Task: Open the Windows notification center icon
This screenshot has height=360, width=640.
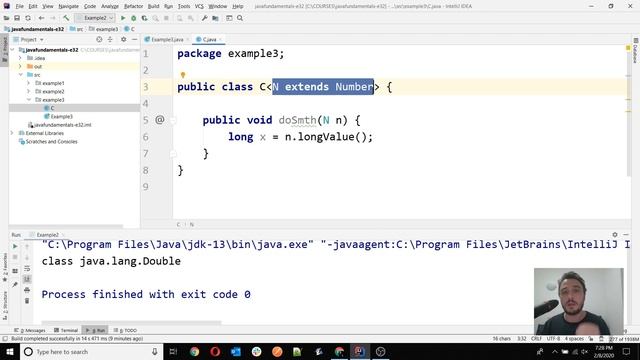Action: click(627, 351)
